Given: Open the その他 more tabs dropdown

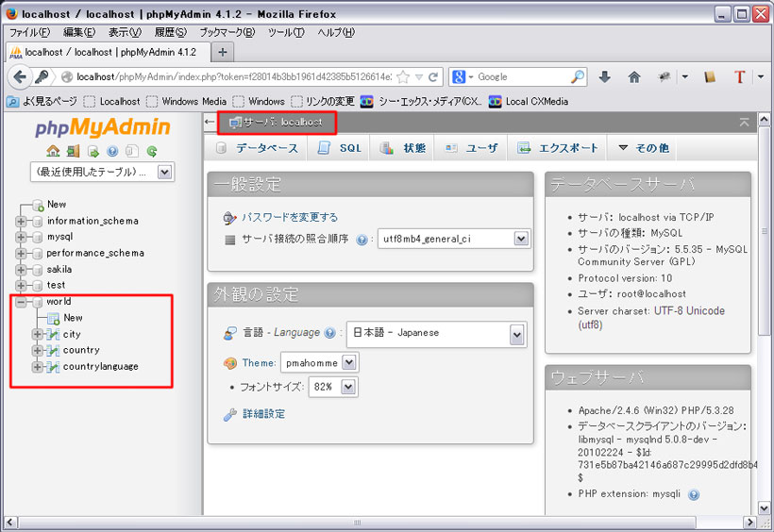Looking at the screenshot, I should pos(644,148).
